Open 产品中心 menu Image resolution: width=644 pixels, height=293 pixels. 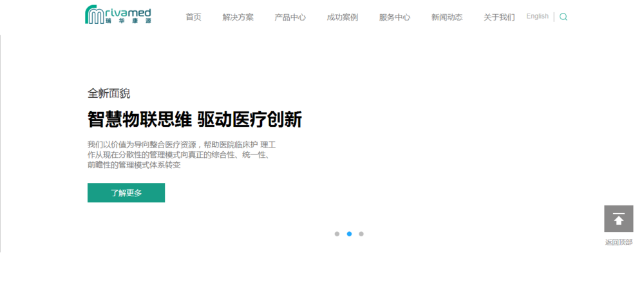290,17
